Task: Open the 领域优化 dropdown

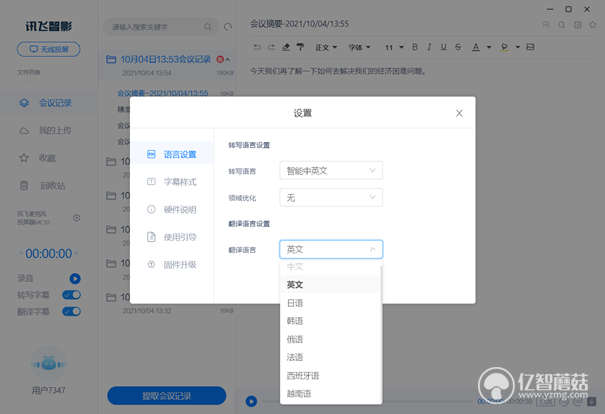Action: pyautogui.click(x=331, y=198)
